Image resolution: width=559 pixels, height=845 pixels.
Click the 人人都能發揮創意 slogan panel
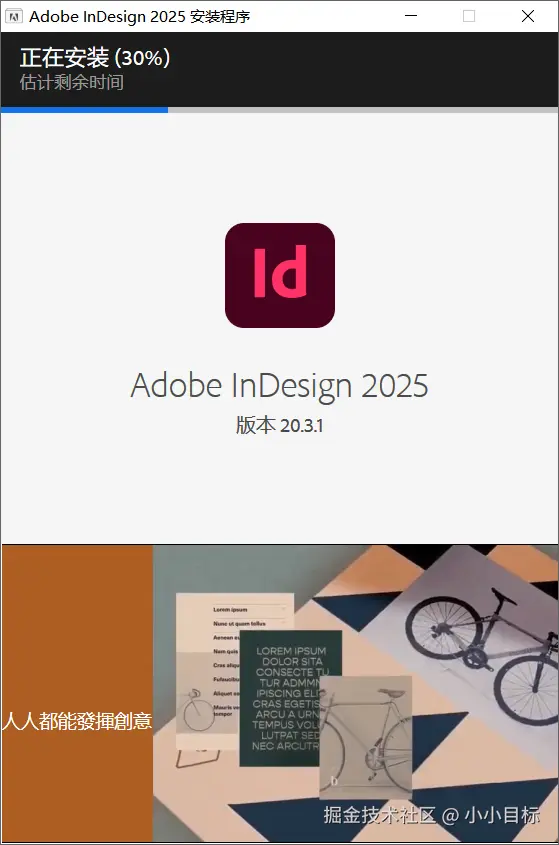tap(77, 693)
